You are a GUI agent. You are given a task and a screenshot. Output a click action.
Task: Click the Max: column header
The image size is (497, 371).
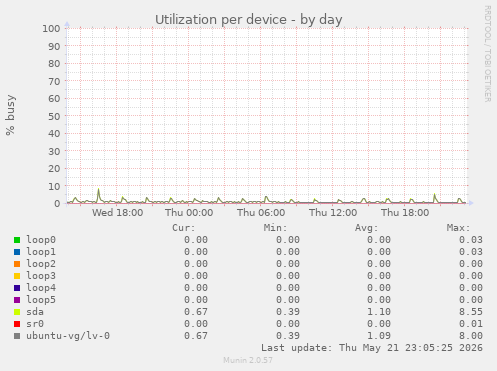(458, 228)
